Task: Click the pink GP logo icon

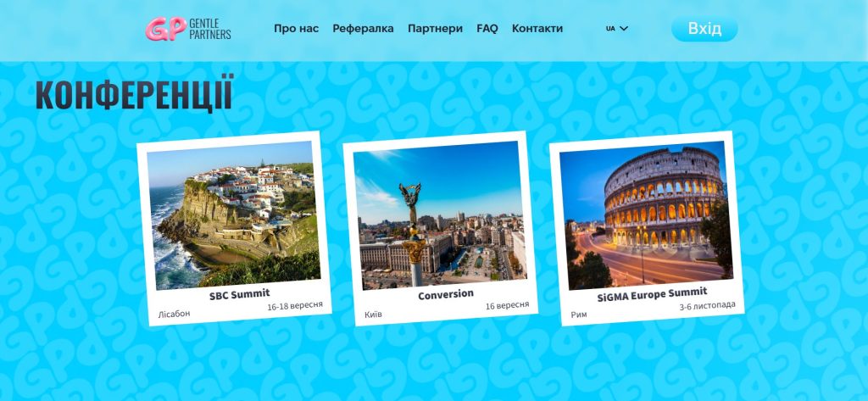Action: tap(166, 29)
